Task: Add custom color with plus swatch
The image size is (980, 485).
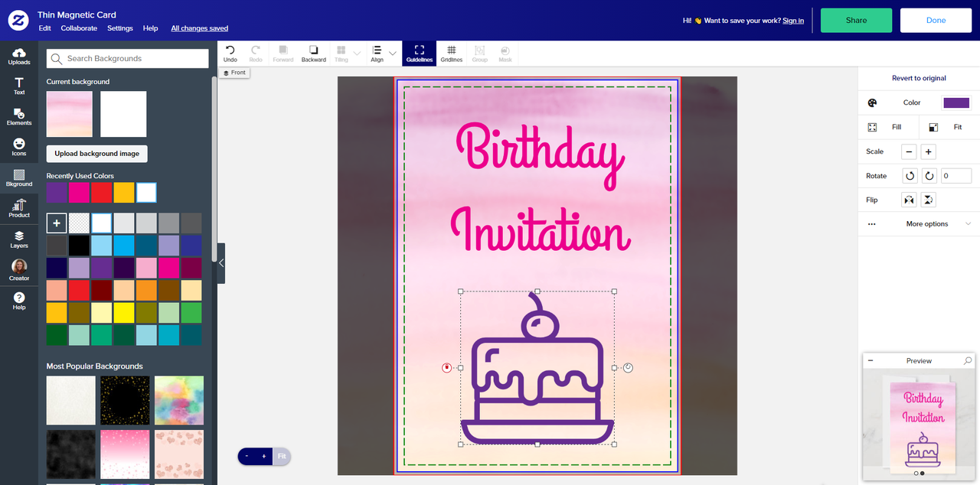Action: [x=57, y=223]
